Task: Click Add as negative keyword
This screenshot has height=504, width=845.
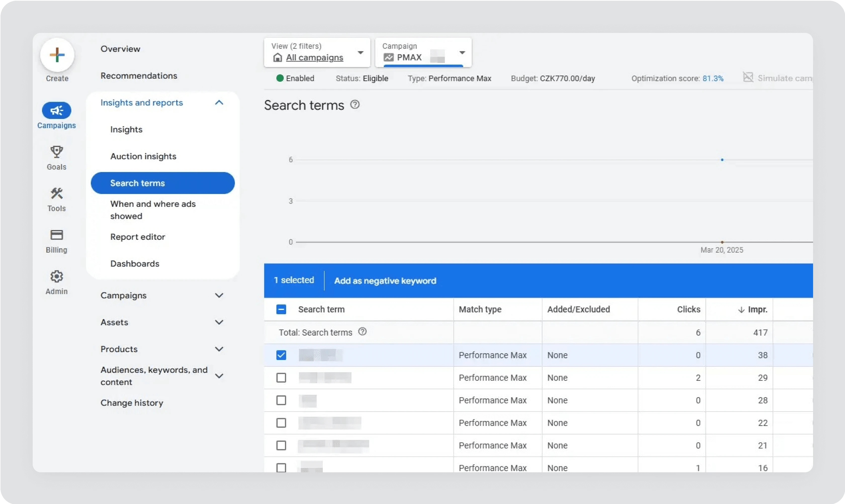Action: (385, 281)
